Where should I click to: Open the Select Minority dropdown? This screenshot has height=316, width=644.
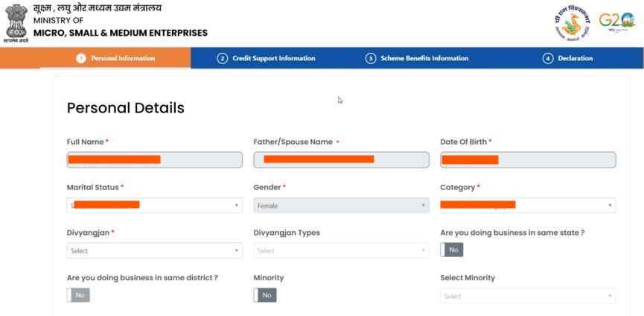click(528, 296)
